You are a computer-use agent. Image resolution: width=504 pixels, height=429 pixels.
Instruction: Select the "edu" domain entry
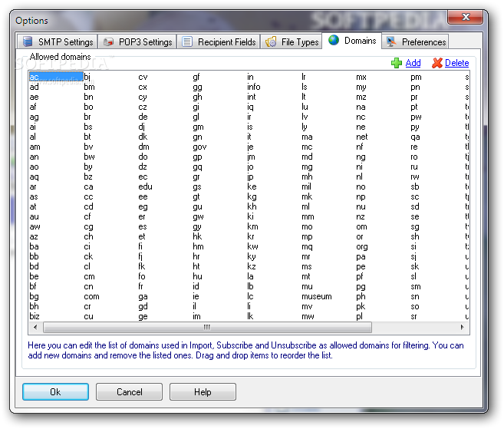point(145,186)
